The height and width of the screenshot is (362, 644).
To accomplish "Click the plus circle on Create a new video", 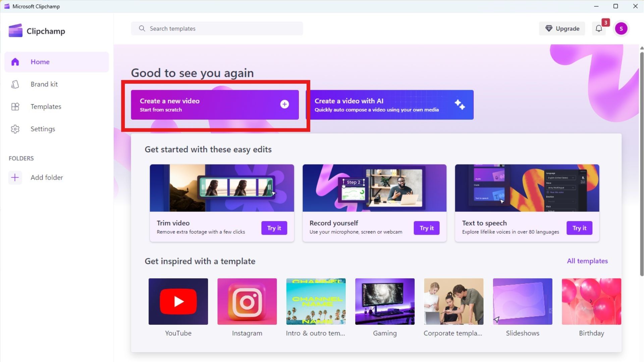I will click(x=284, y=104).
